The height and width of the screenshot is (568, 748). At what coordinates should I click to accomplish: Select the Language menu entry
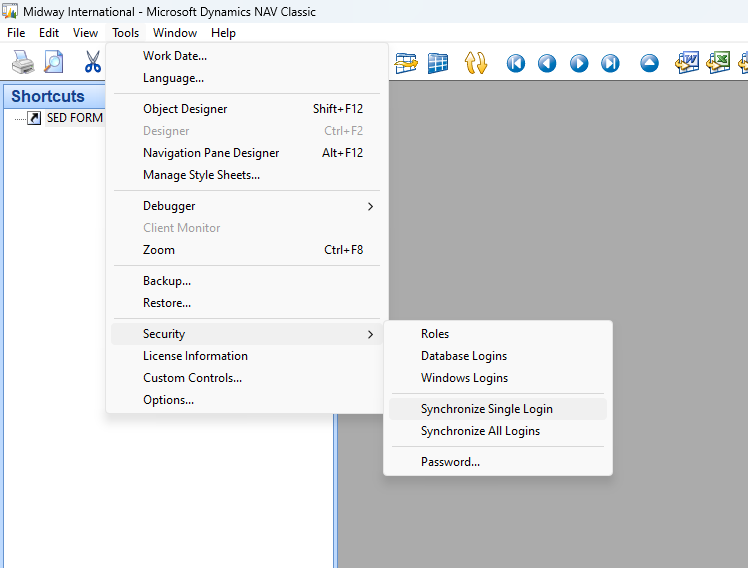[x=247, y=78]
